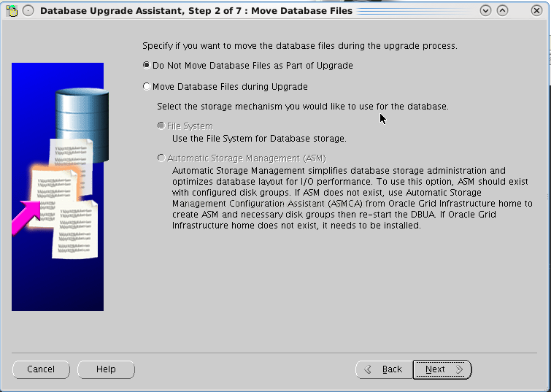Viewport: 551px width, 392px height.
Task: Click the application icon in title bar
Action: coord(12,10)
